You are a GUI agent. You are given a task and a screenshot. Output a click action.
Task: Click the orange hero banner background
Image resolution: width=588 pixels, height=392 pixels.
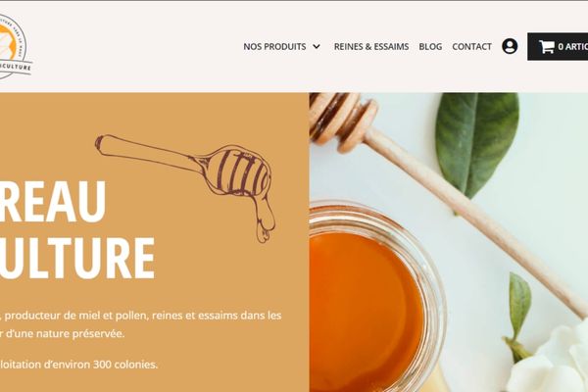(x=155, y=242)
